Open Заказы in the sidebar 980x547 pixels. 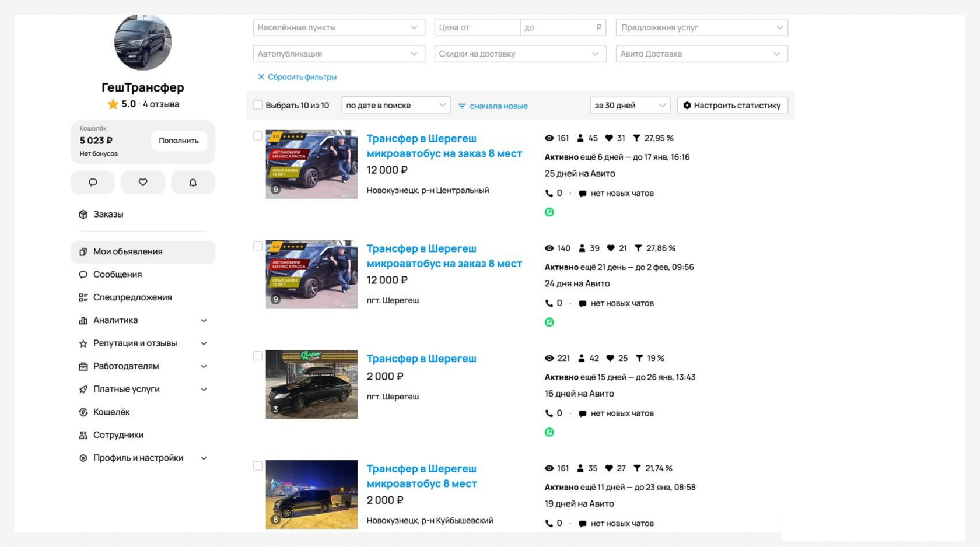click(143, 214)
